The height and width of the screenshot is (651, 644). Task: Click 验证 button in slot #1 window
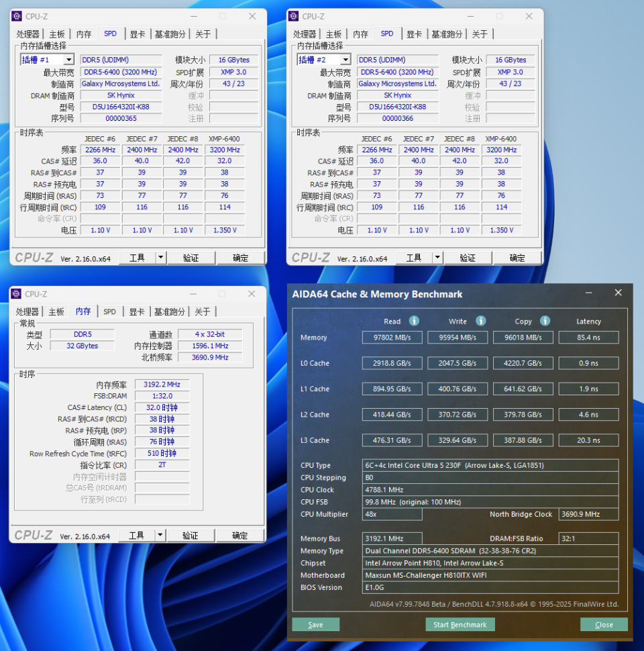[x=191, y=258]
